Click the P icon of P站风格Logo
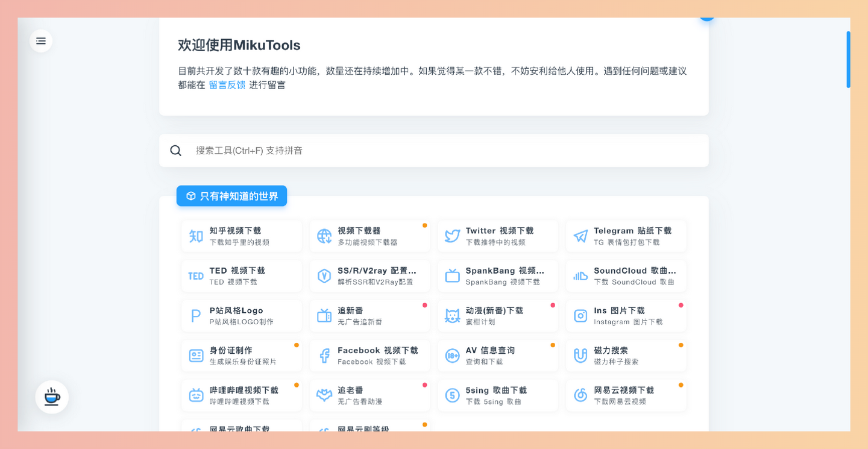 click(195, 316)
